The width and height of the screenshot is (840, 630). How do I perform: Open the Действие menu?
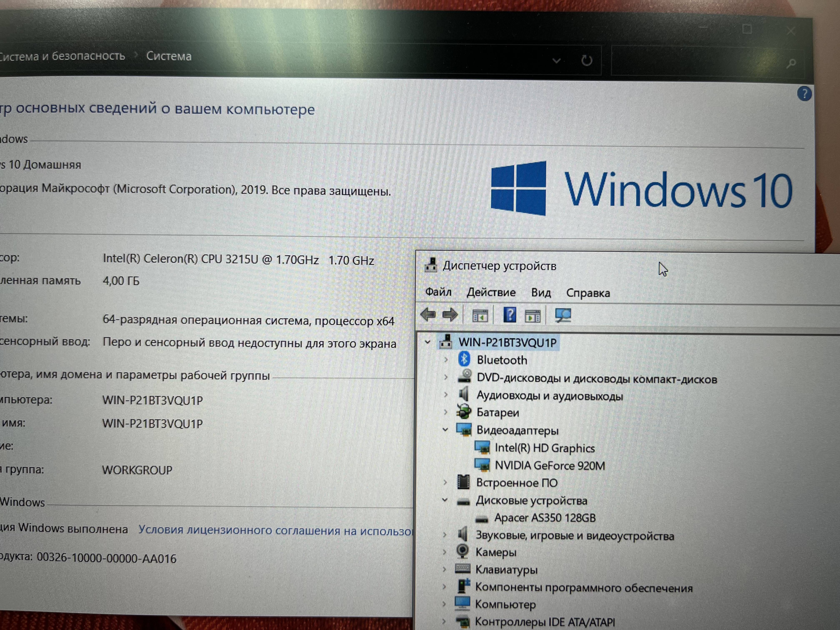[491, 292]
